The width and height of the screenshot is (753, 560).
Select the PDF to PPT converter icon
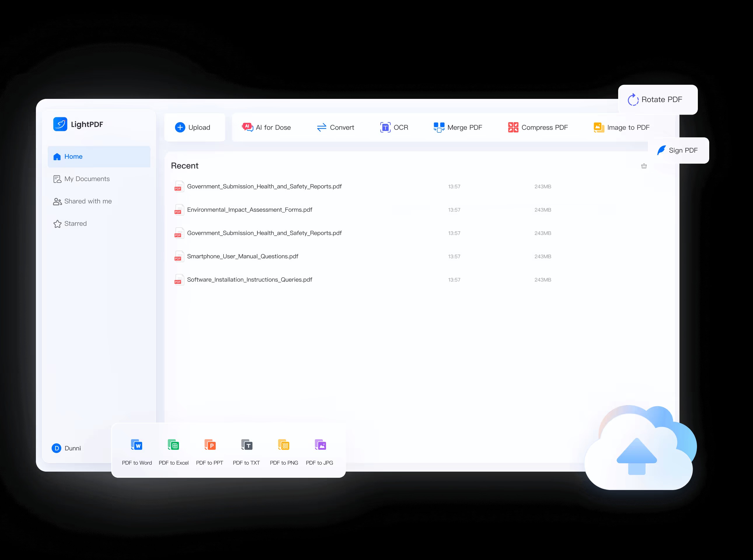point(210,445)
